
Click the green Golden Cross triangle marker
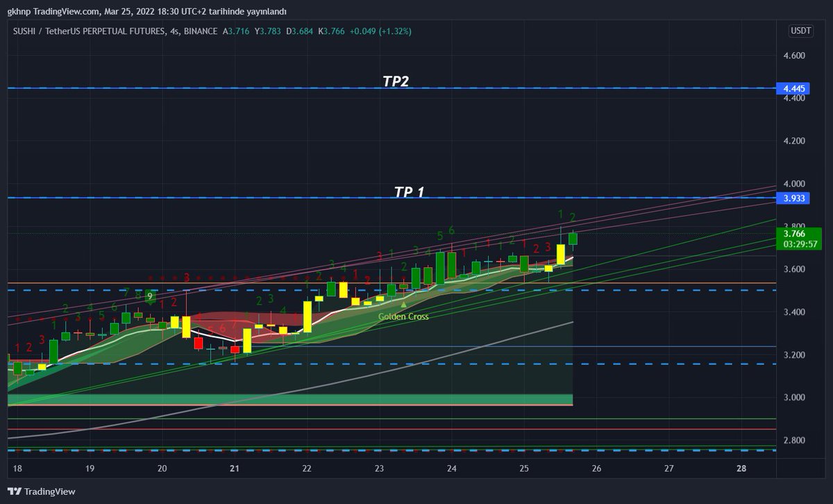(x=403, y=304)
